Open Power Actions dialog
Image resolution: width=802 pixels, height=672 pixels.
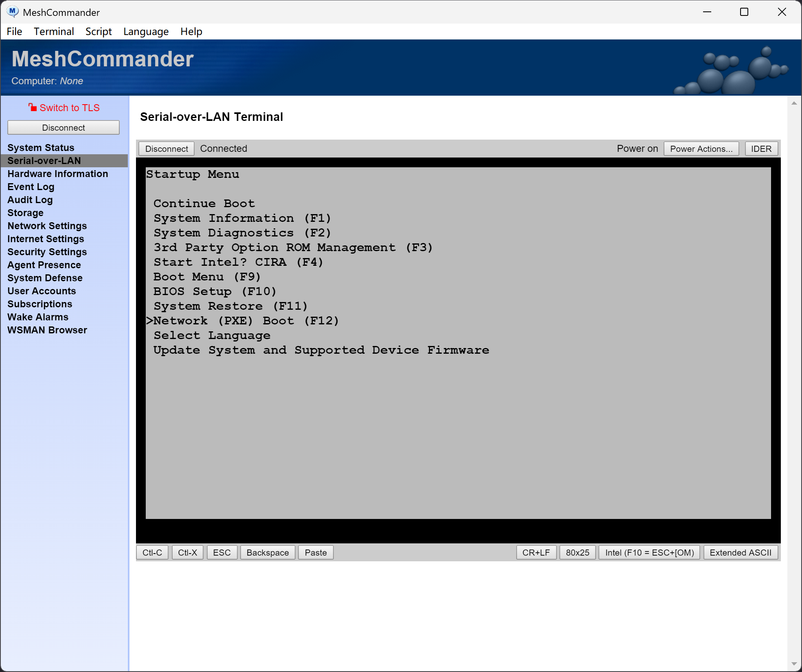point(701,149)
